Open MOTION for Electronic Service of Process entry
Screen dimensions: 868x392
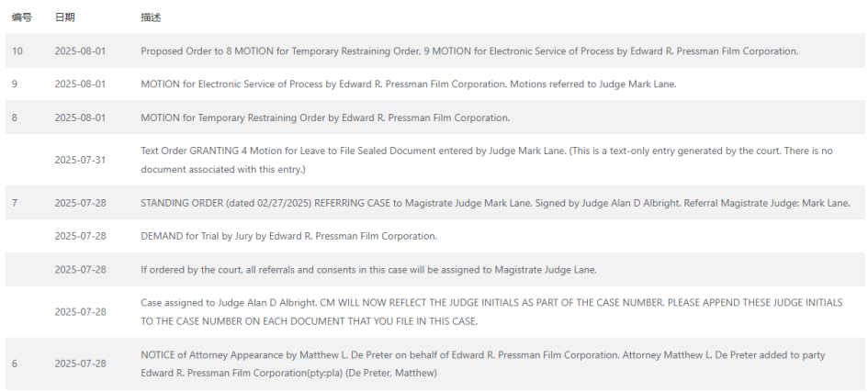pyautogui.click(x=409, y=84)
